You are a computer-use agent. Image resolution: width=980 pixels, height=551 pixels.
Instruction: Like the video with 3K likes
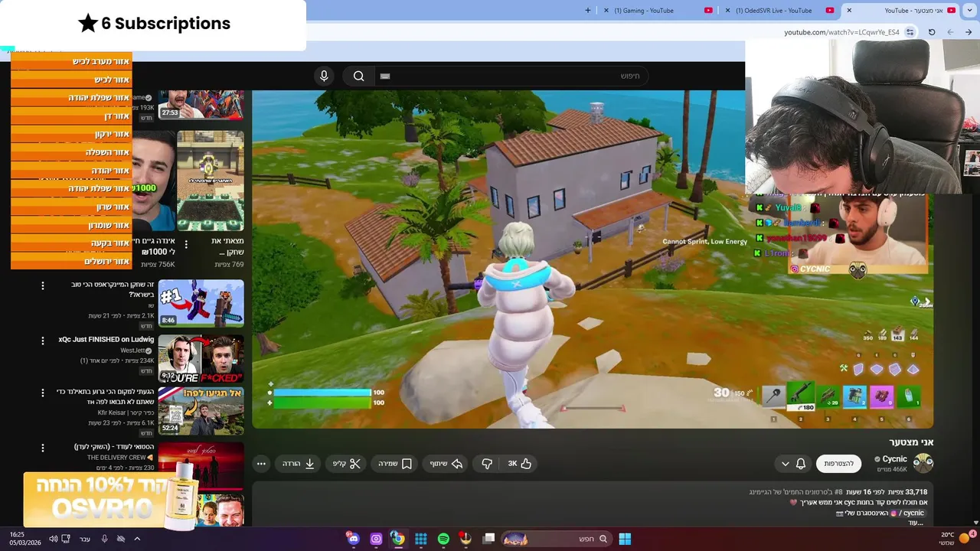click(x=520, y=464)
